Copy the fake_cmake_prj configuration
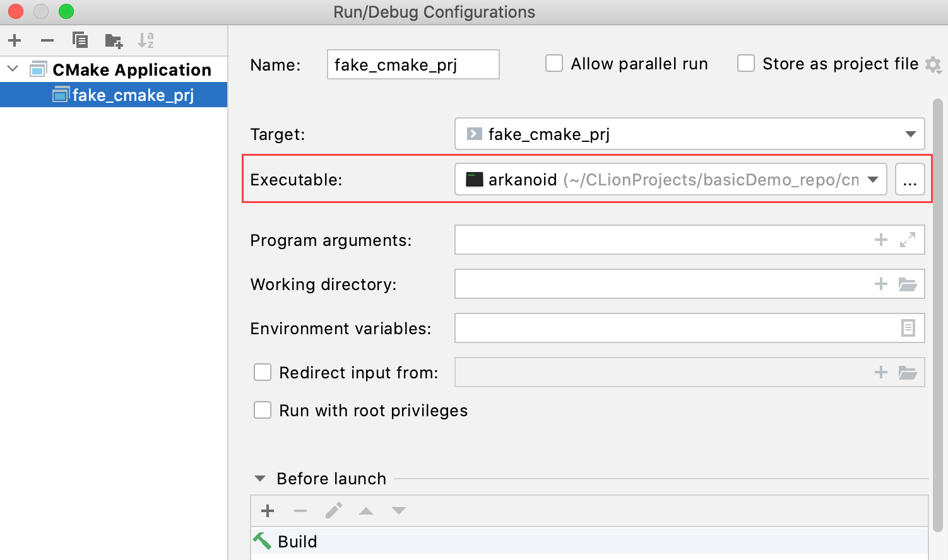The image size is (948, 560). (x=80, y=40)
